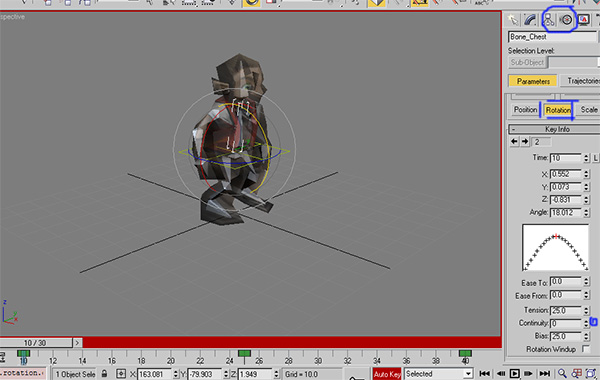Screen dimensions: 600x380
Task: Adjust the Angle value spinner
Action: point(586,212)
